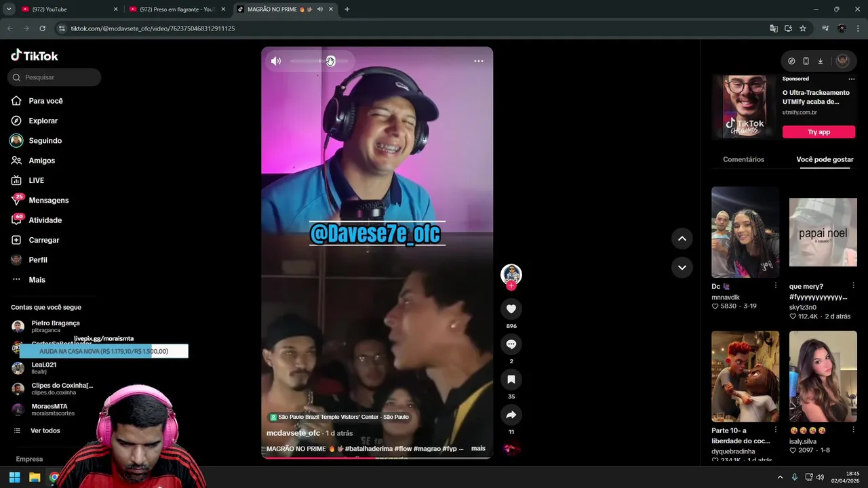The width and height of the screenshot is (868, 488).
Task: Go to the next video with down arrow
Action: point(682,267)
